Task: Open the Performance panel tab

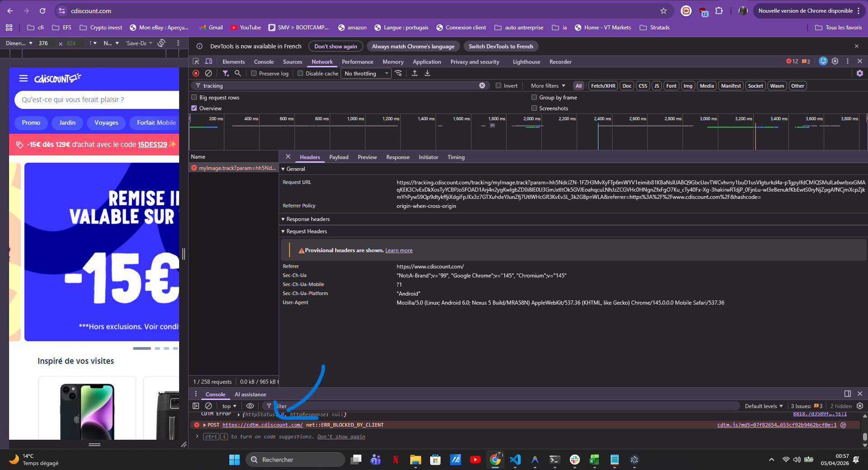Action: 357,62
